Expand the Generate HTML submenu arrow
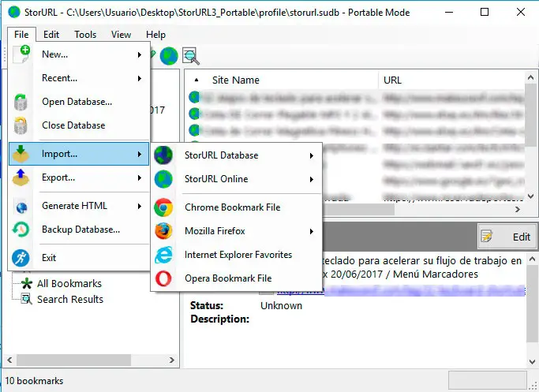The width and height of the screenshot is (539, 392). 140,206
